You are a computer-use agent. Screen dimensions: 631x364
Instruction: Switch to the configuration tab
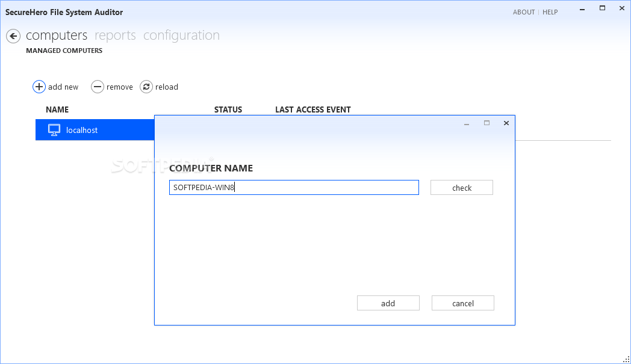[x=181, y=35]
